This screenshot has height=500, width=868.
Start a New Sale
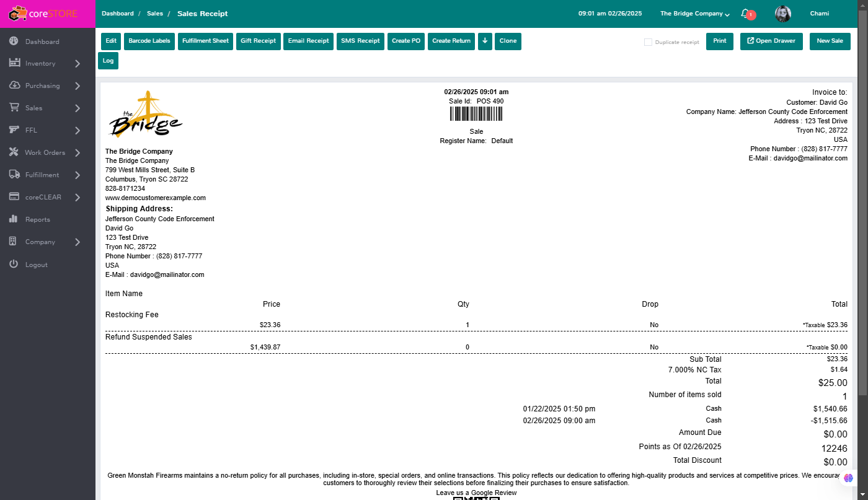tap(830, 42)
